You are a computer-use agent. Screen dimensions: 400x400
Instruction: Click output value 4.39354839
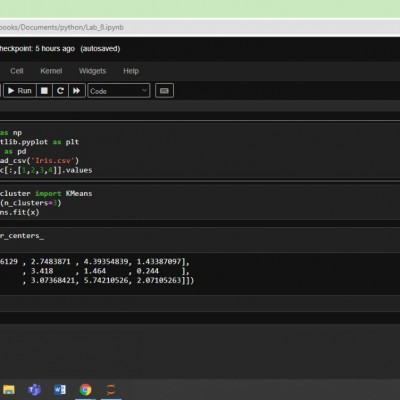(x=105, y=261)
